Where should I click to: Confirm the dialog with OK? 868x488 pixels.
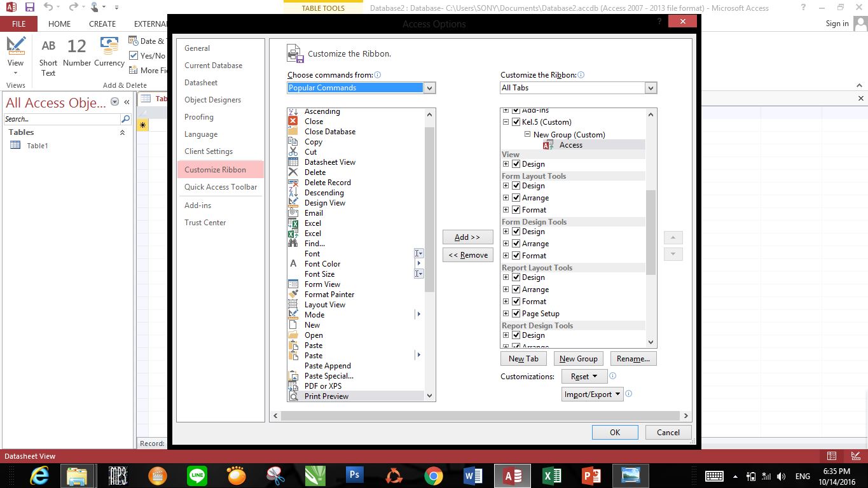click(615, 432)
